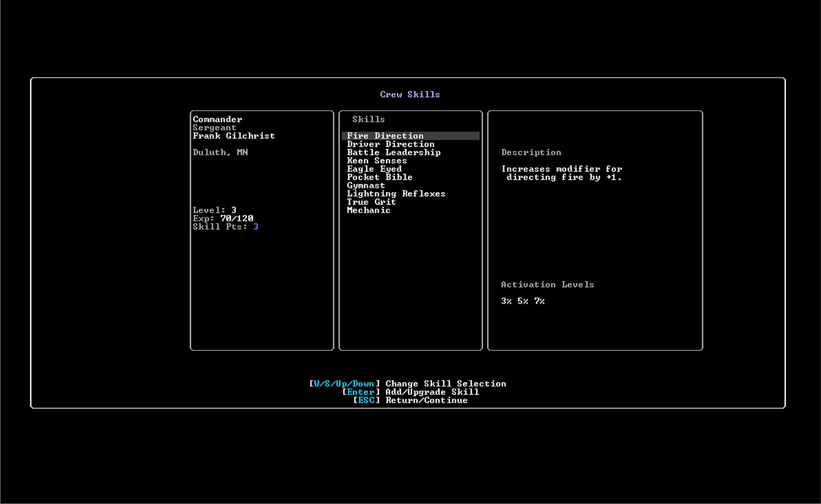This screenshot has height=504, width=821.
Task: Click the Skills panel heading
Action: point(369,119)
